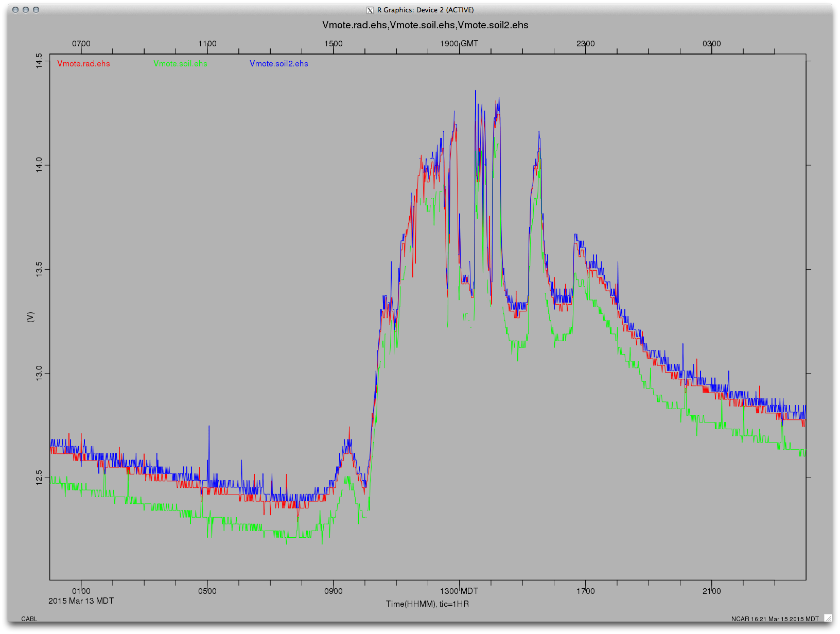Click the resize grip in the bottom-right corner
The image size is (840, 634).
827,618
